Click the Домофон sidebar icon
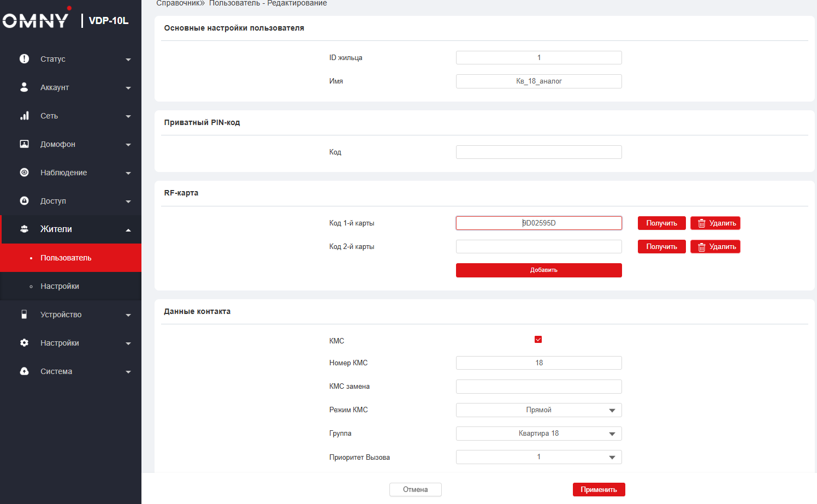 (x=24, y=144)
